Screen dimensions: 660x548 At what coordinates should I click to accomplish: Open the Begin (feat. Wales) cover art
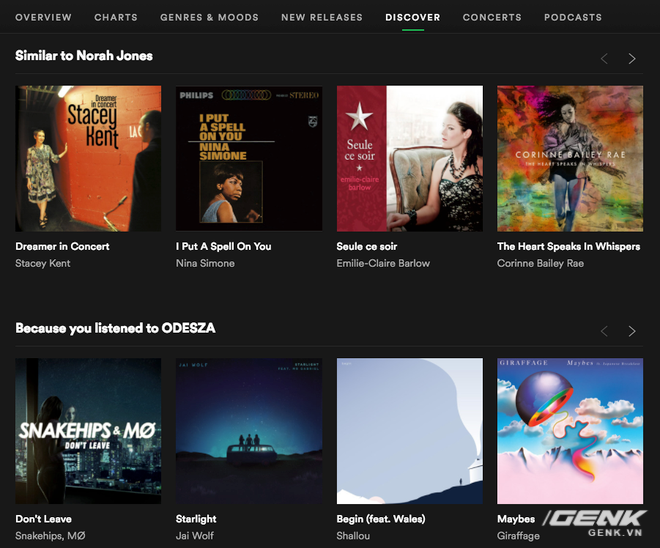click(x=410, y=431)
